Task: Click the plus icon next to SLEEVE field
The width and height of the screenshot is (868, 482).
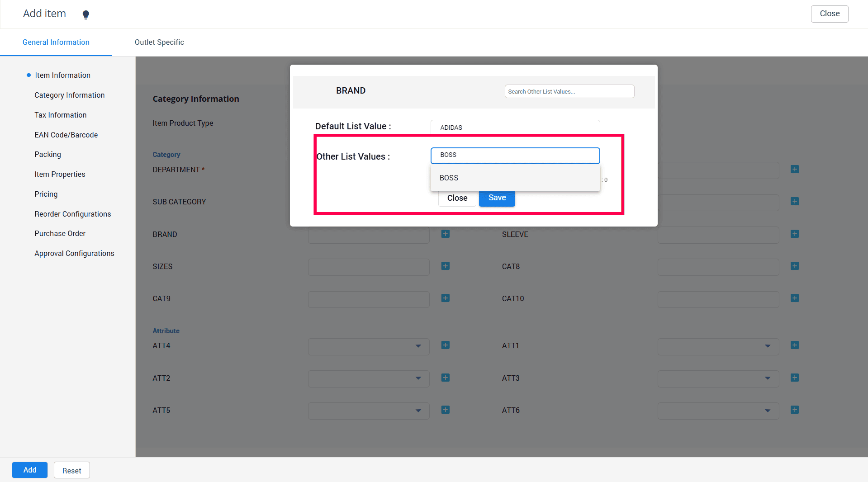Action: [795, 234]
